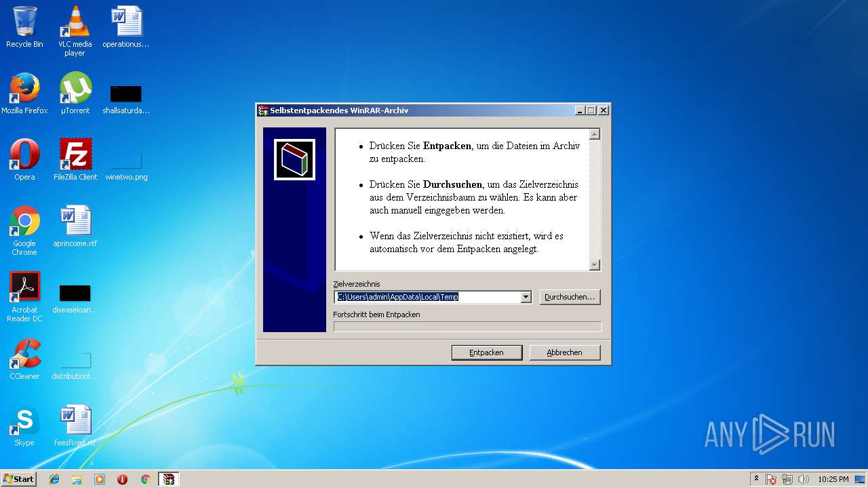
Task: Click the WinRAR archive taskbar button
Action: (168, 479)
